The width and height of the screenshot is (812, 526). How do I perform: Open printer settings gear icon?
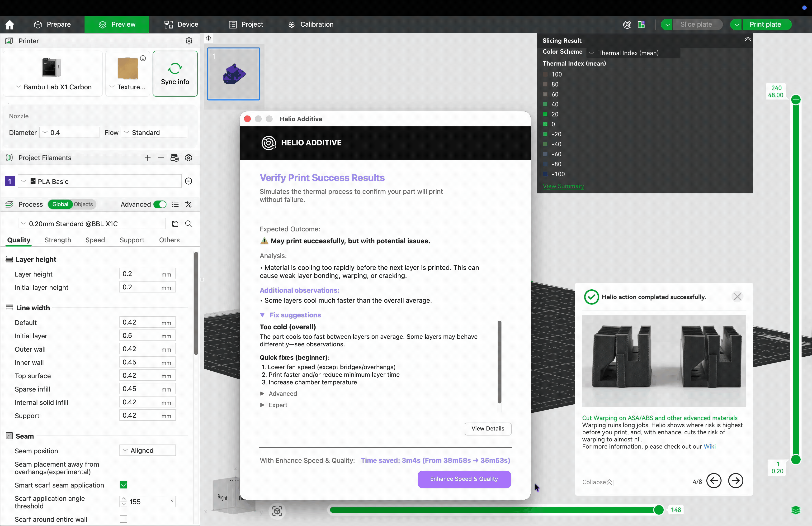pos(189,41)
